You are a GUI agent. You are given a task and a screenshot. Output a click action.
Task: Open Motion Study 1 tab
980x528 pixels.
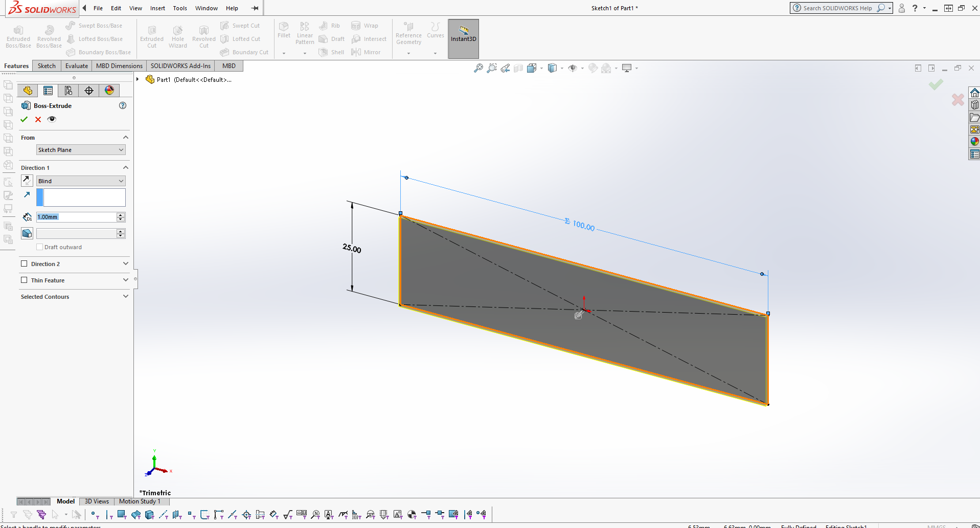140,501
